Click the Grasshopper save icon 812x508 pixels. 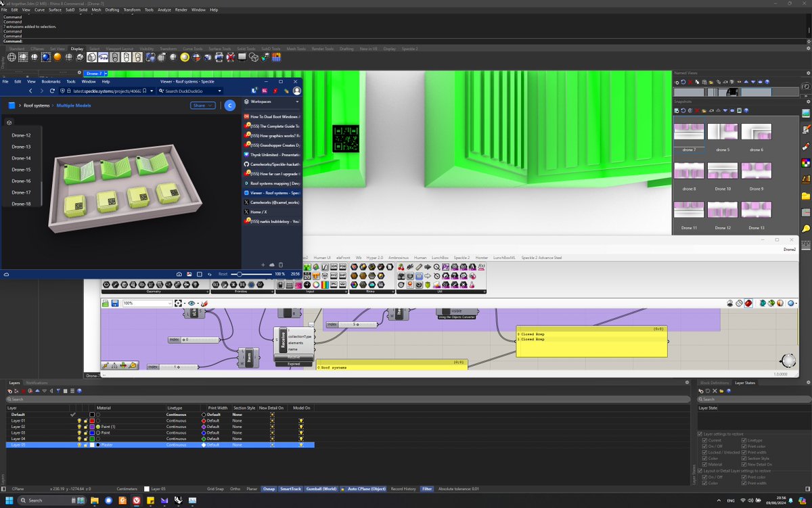[115, 304]
